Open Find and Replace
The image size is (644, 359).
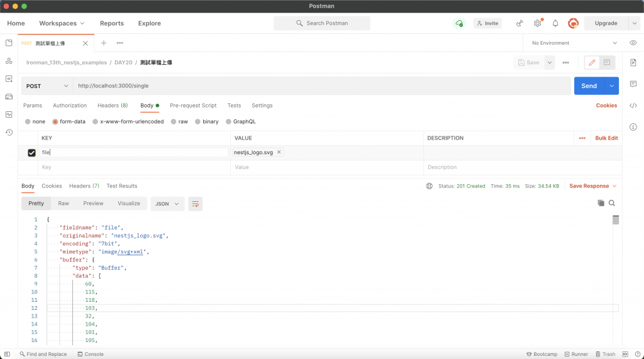(x=43, y=354)
